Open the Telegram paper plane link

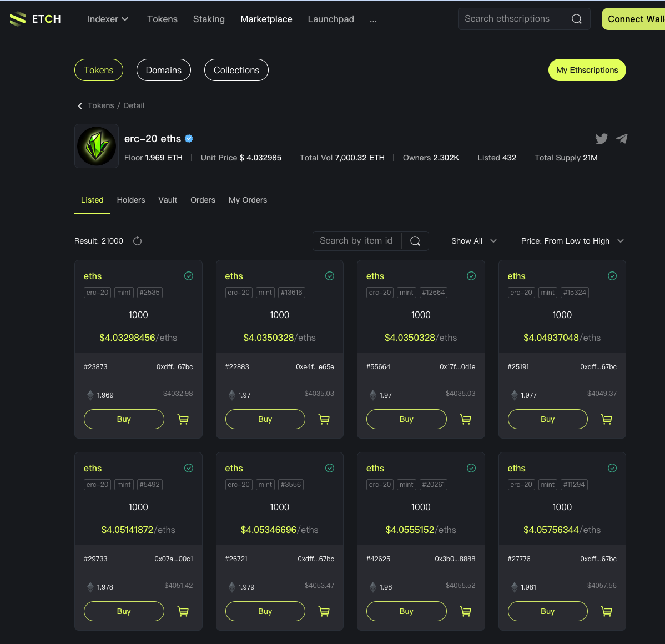[x=622, y=139]
